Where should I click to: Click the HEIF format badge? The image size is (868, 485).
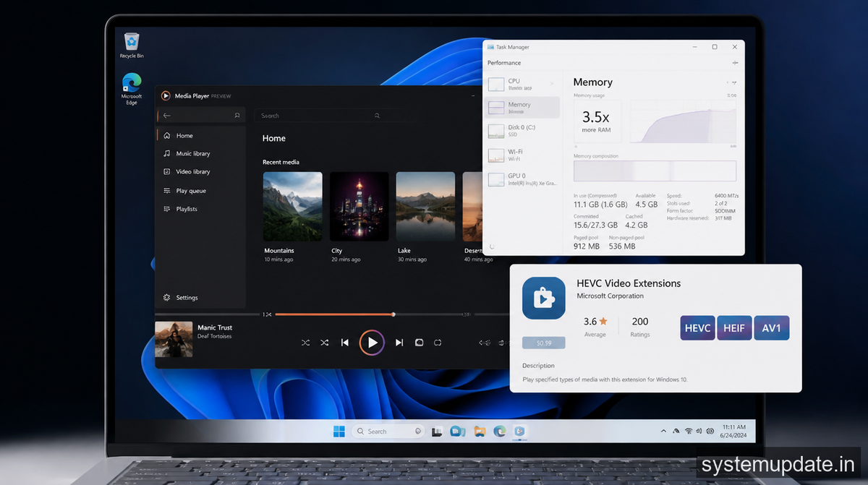pos(735,328)
